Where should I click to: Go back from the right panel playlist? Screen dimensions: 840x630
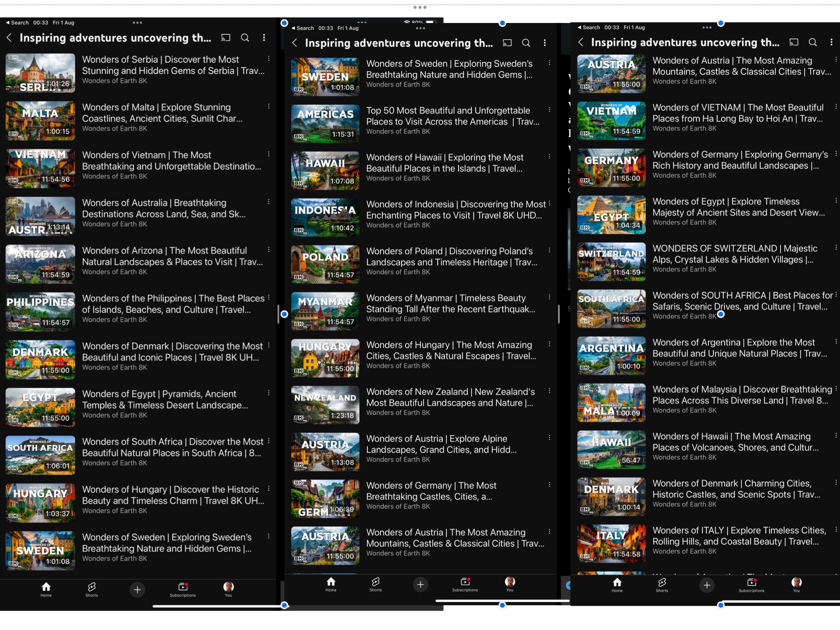580,42
